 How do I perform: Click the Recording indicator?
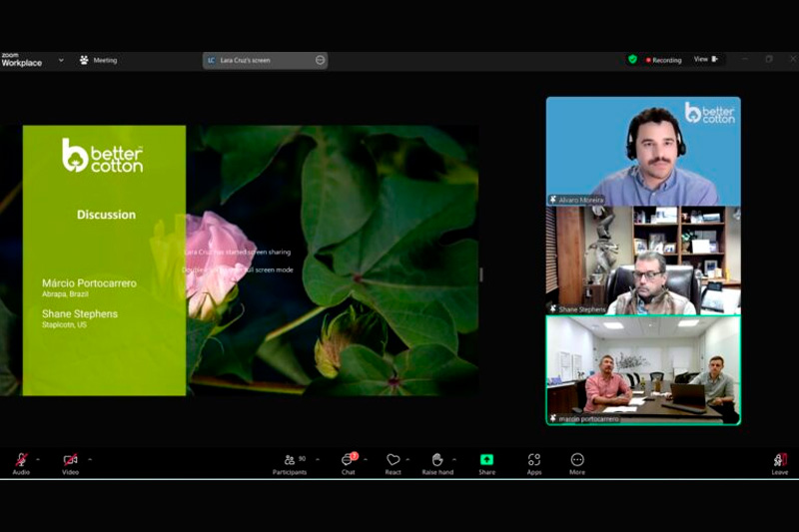663,60
